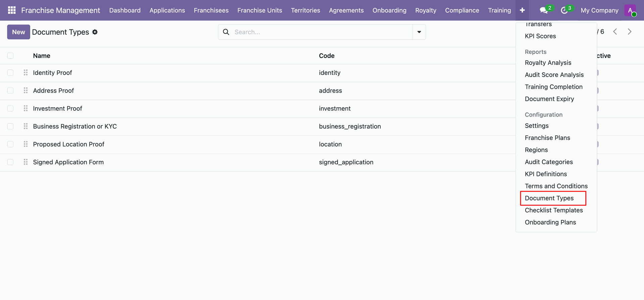The image size is (644, 300).
Task: Open the Territories menu
Action: click(x=306, y=10)
